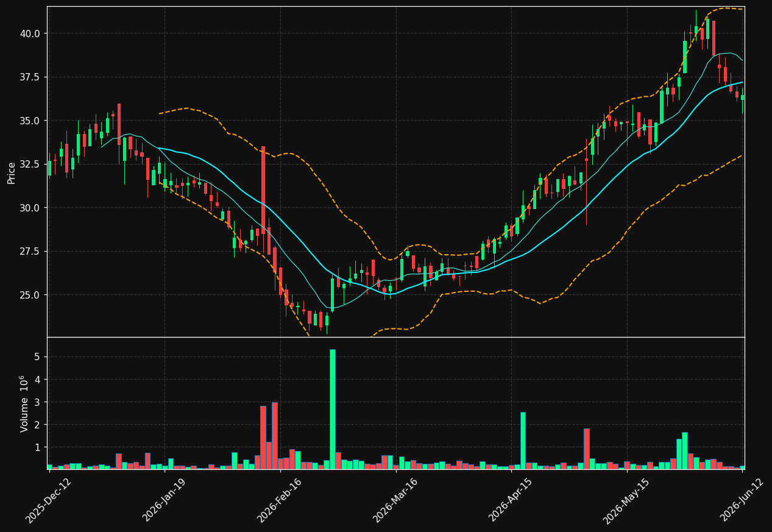Screen dimensions: 772x532
Task: Click the 35.0 price axis label
Action: coord(29,121)
